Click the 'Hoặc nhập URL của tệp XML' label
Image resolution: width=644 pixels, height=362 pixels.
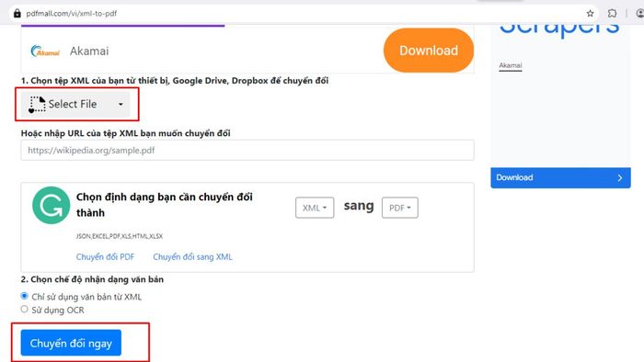point(126,133)
